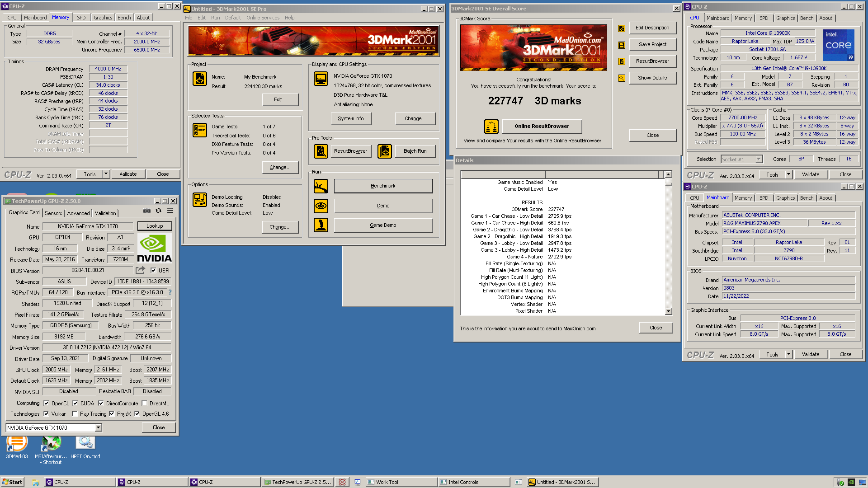Click the NVIDIA tray icon in system tray
Screen dimensions: 868x488
pos(851,482)
